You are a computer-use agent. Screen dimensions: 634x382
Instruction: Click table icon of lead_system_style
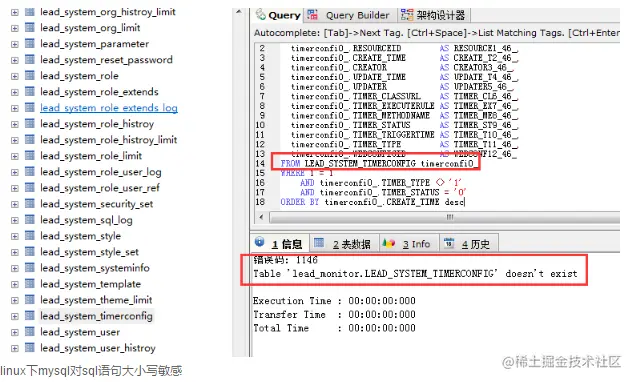click(30, 236)
